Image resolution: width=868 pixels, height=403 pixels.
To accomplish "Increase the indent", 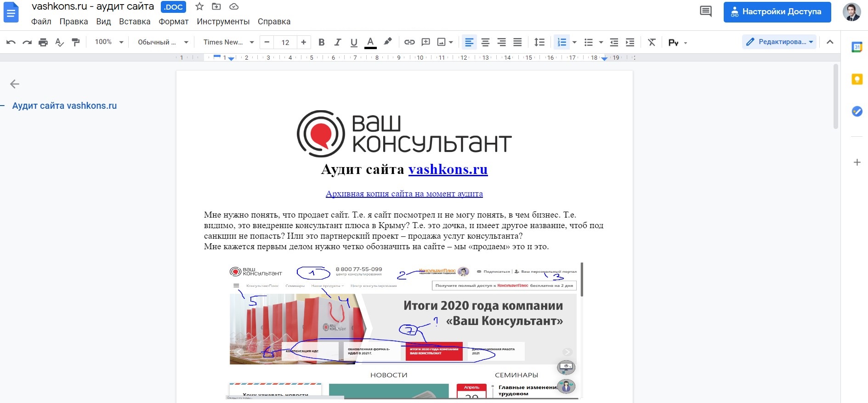I will coord(630,42).
